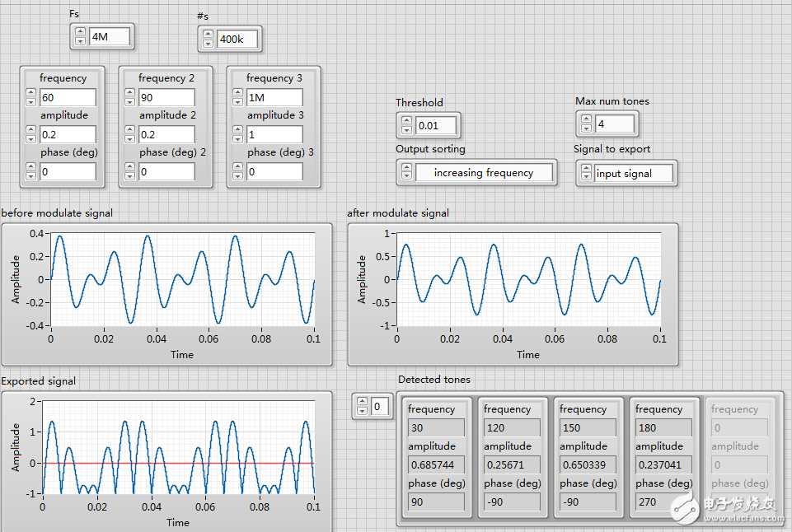This screenshot has width=792, height=532.
Task: Open the Output sorting dropdown
Action: point(483,173)
